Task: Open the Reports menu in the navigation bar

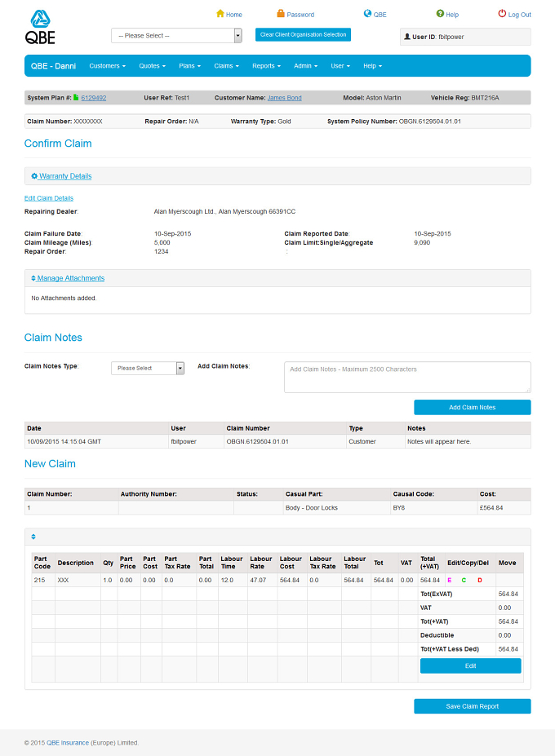Action: pos(266,66)
